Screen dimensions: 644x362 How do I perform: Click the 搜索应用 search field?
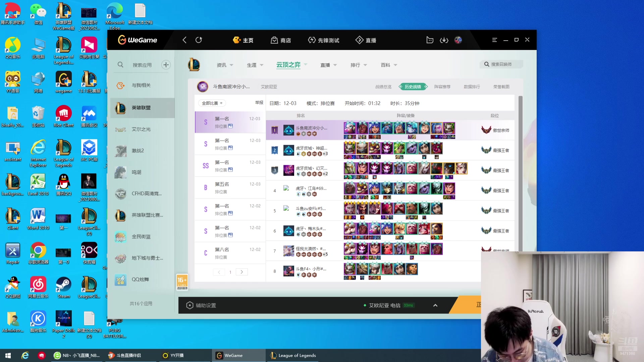click(x=142, y=65)
